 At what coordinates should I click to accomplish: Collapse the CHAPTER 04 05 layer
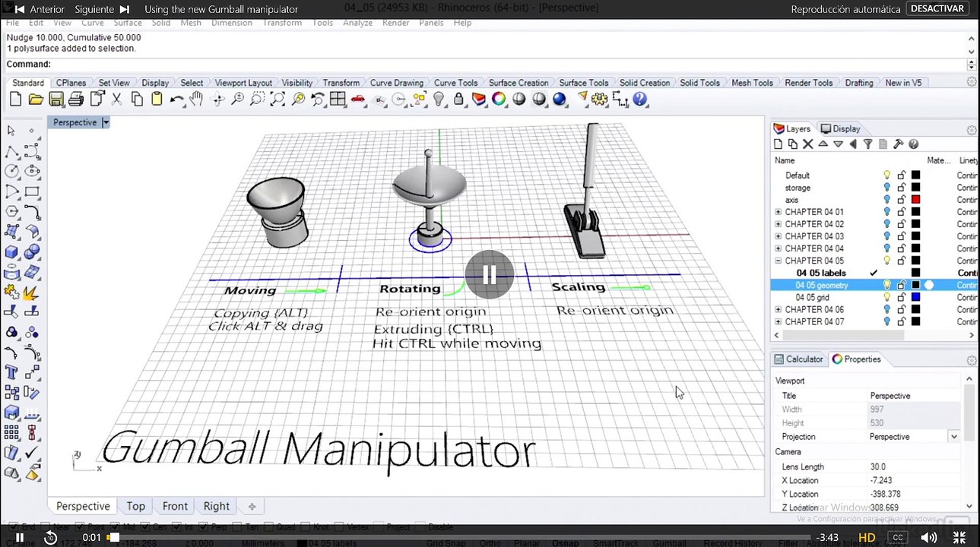(x=778, y=261)
